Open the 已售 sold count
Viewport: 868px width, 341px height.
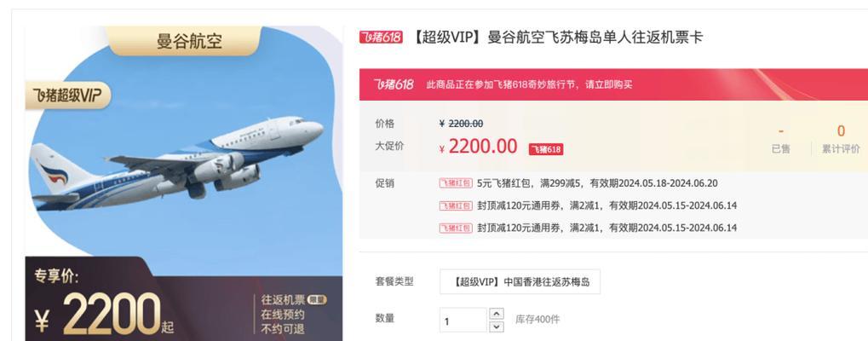781,140
